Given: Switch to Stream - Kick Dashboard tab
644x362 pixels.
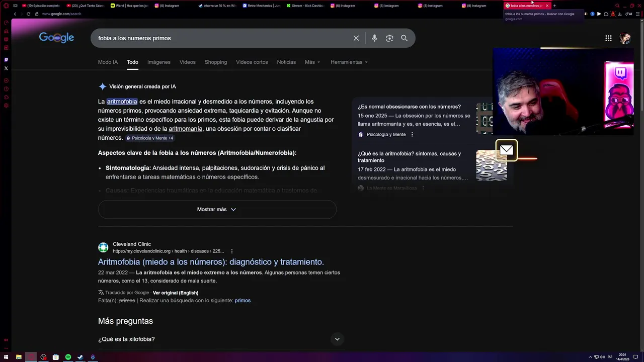Looking at the screenshot, I should coord(306,6).
